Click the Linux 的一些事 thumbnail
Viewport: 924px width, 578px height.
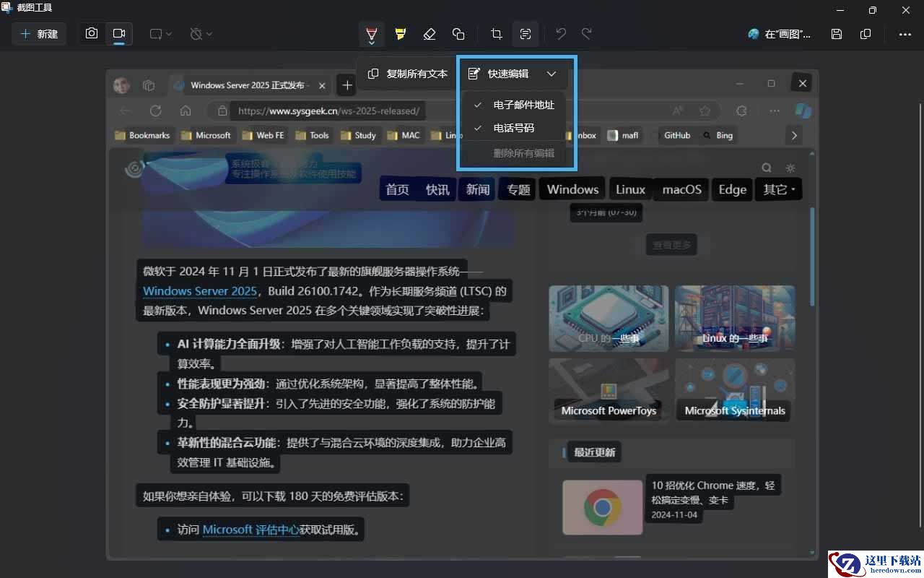click(x=735, y=319)
